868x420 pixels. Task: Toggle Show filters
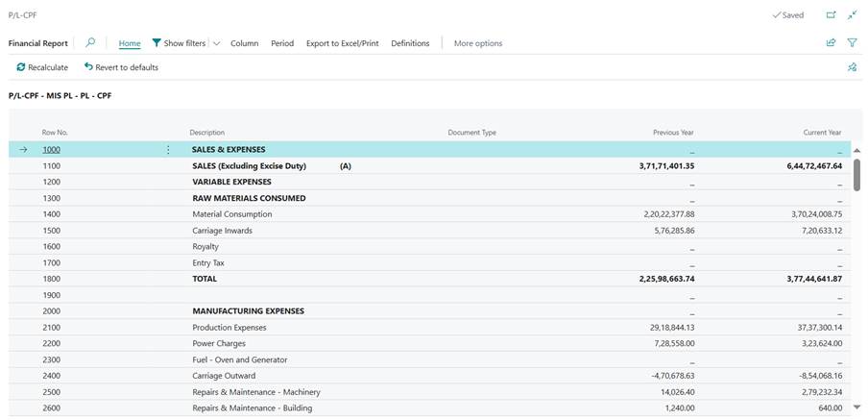tap(179, 43)
